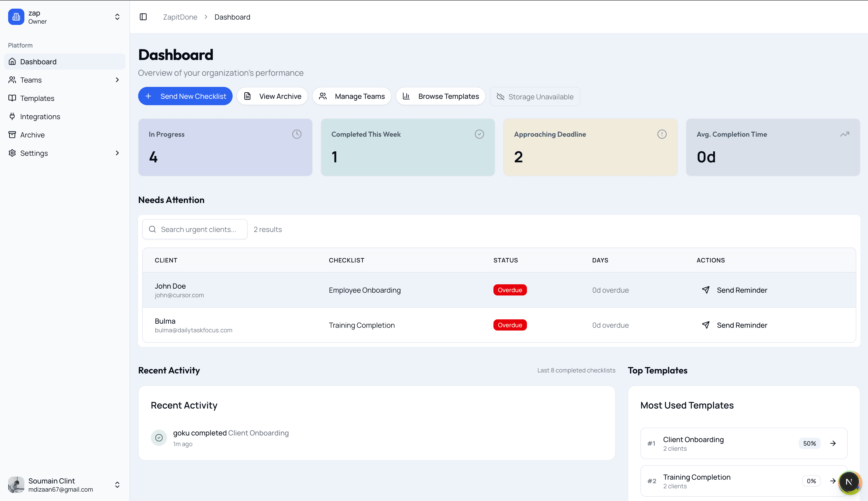The height and width of the screenshot is (501, 868).
Task: Click the Send New Checklist button
Action: tap(185, 96)
